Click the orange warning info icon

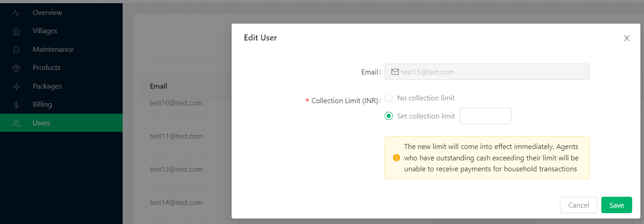pos(396,158)
